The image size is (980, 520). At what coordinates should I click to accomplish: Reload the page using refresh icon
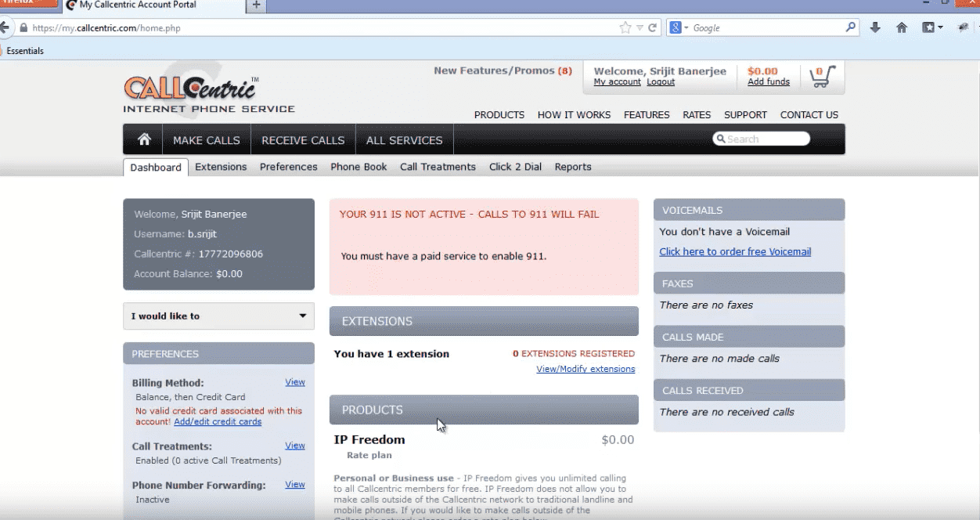click(653, 27)
